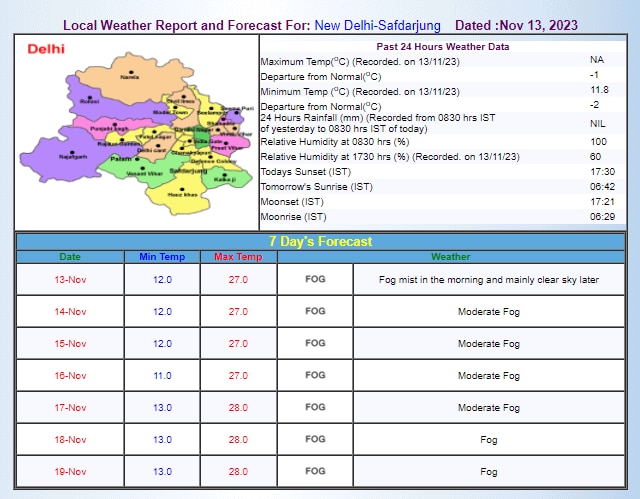The width and height of the screenshot is (640, 499).
Task: Click the Max Temp column header
Action: pos(238,257)
